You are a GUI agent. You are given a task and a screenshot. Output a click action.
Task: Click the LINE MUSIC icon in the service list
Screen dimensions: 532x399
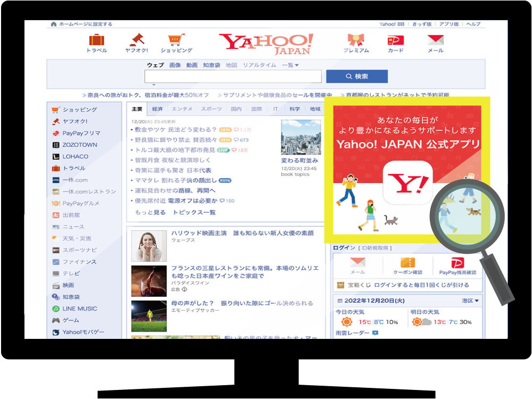coord(56,309)
